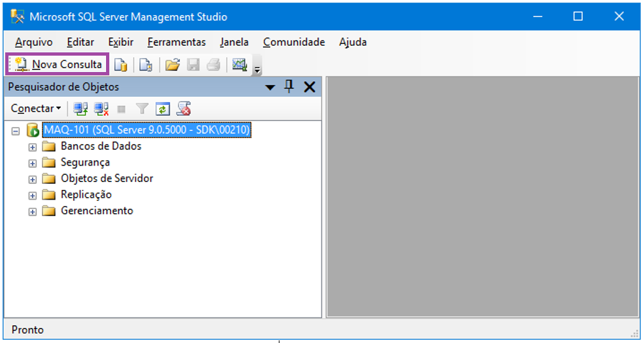Screen dimensions: 644x343
Task: Expand the Segurança node
Action: point(33,163)
